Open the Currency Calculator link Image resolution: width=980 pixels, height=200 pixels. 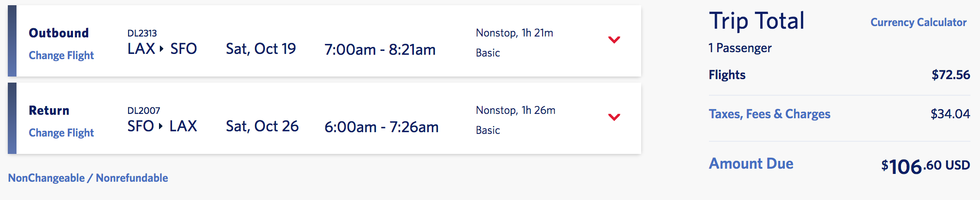point(918,23)
